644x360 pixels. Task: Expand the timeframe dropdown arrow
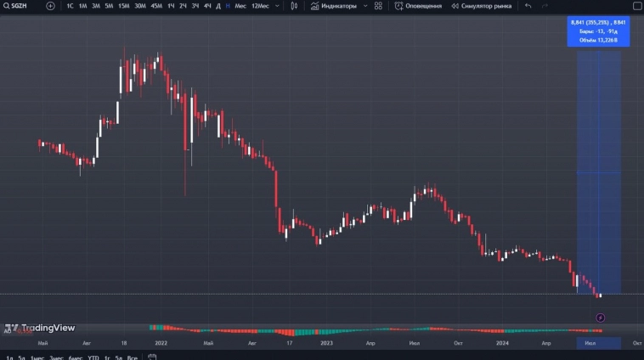pos(277,6)
